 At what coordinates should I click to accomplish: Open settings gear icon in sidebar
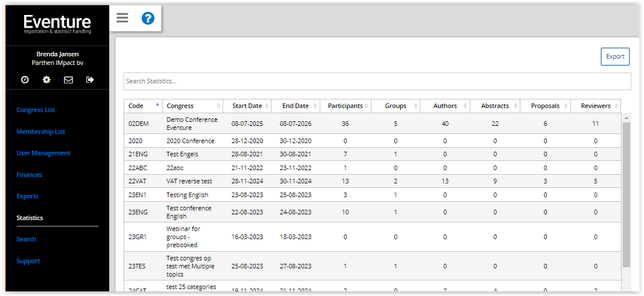point(47,80)
